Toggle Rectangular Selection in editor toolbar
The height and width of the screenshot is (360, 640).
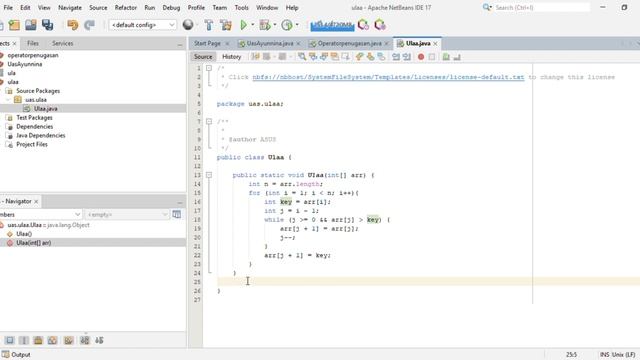346,57
